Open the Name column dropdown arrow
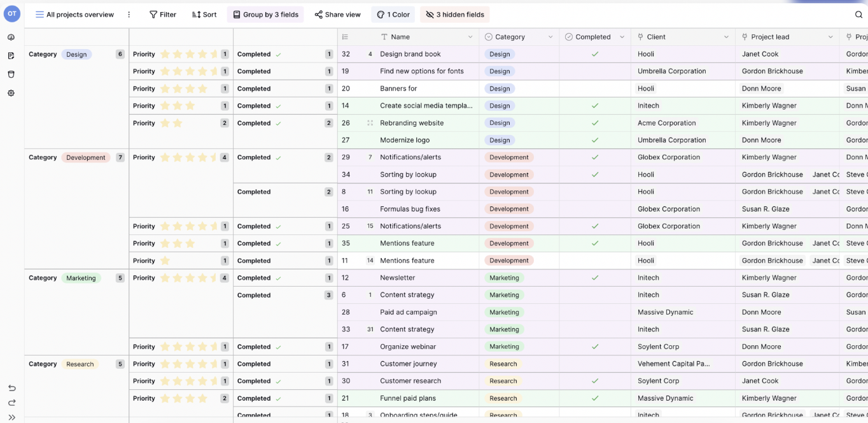 coord(470,37)
